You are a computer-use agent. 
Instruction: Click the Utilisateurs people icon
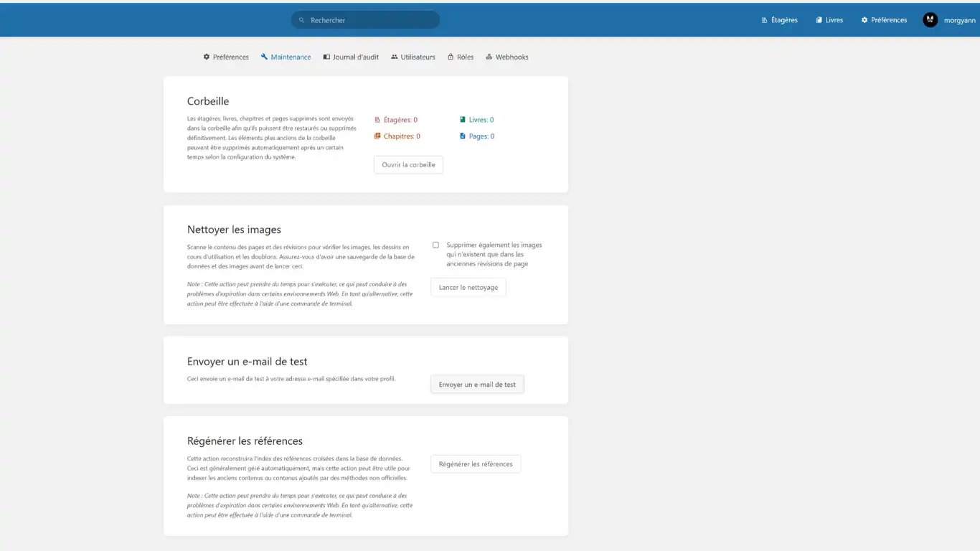(393, 57)
